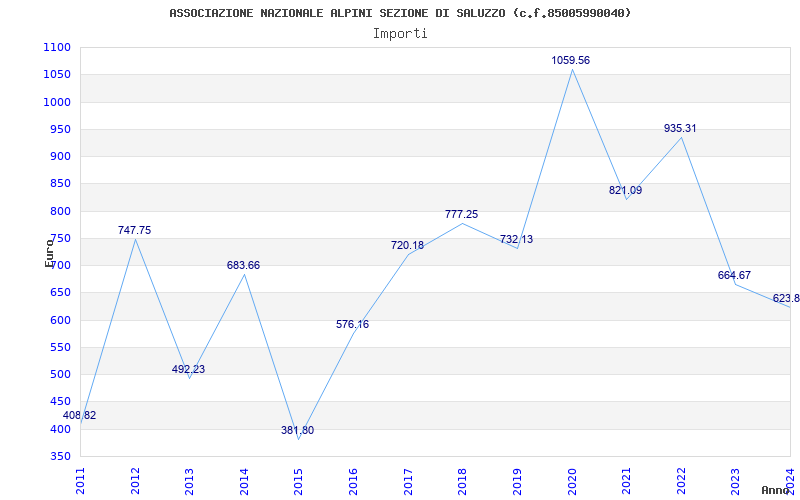
Task: Click the 950 y-axis tick label
Action: (x=61, y=129)
